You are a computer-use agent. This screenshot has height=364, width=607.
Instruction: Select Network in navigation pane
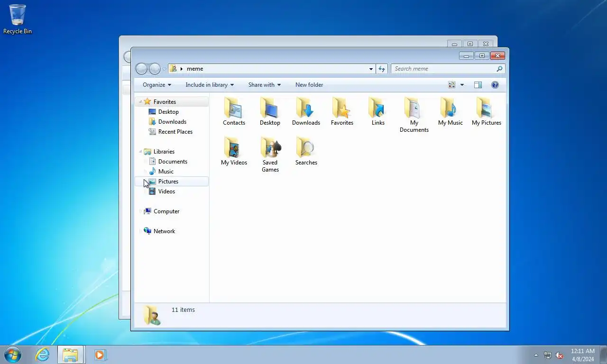pos(164,231)
